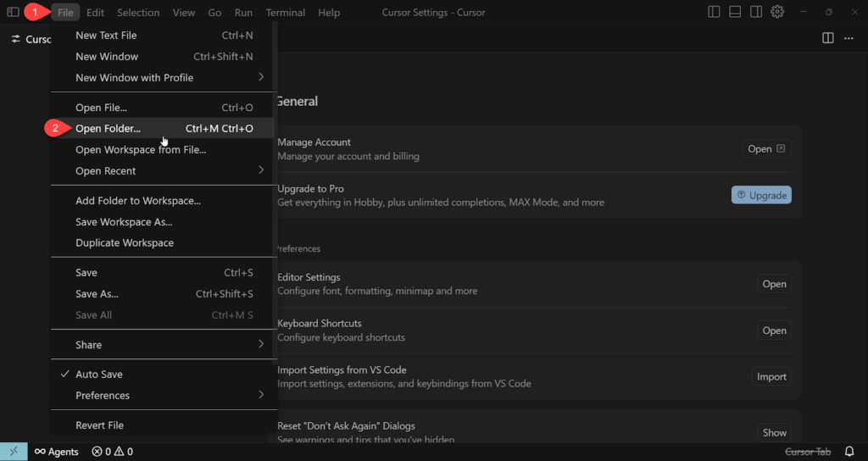
Task: Choose Save As... menu entry
Action: click(x=162, y=294)
